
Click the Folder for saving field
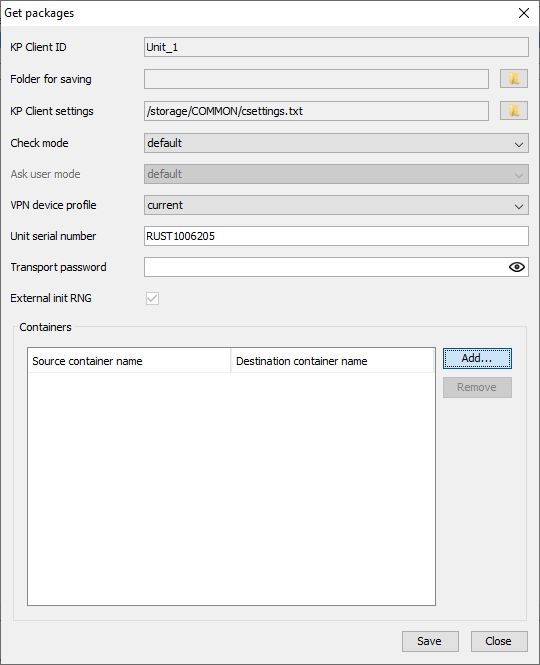coord(316,79)
